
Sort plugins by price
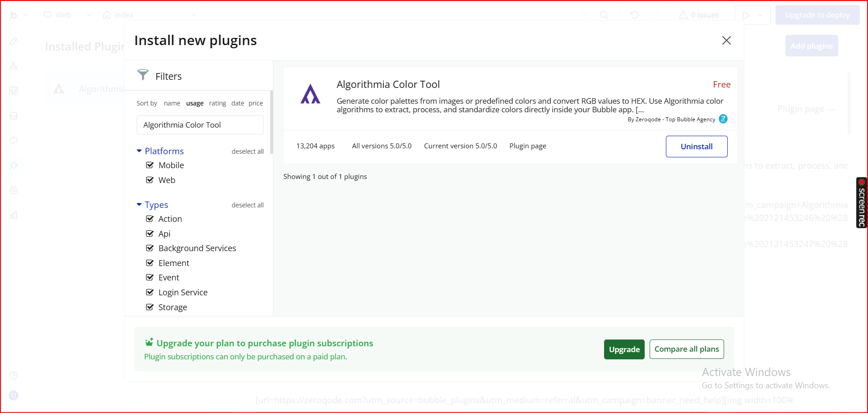coord(255,103)
